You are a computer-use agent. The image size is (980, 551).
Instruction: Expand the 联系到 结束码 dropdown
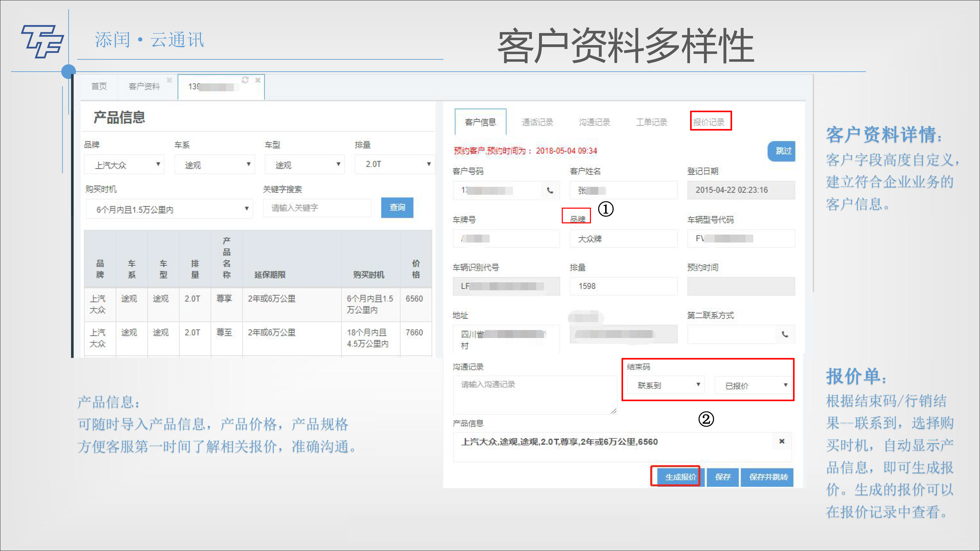tap(666, 385)
